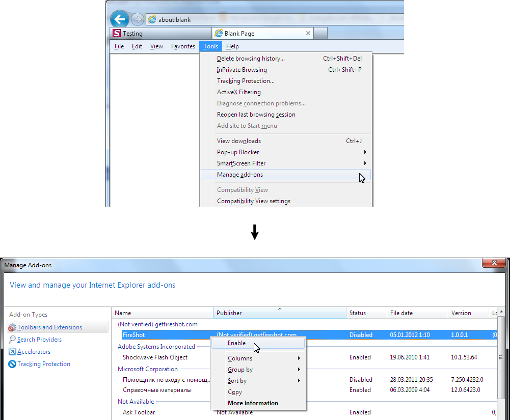
Task: Sort add-ons by the Name column header
Action: 163,313
